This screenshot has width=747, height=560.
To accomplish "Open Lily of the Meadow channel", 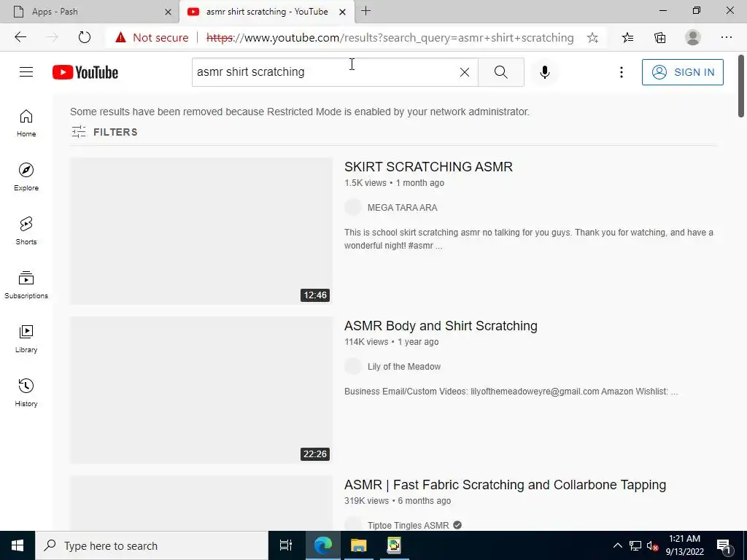I will (403, 367).
